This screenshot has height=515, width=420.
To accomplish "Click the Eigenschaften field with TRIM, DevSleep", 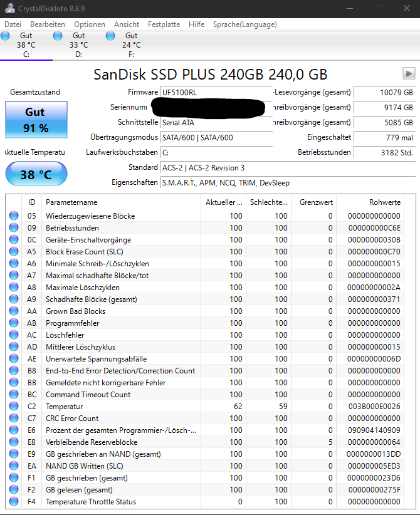I will click(288, 183).
